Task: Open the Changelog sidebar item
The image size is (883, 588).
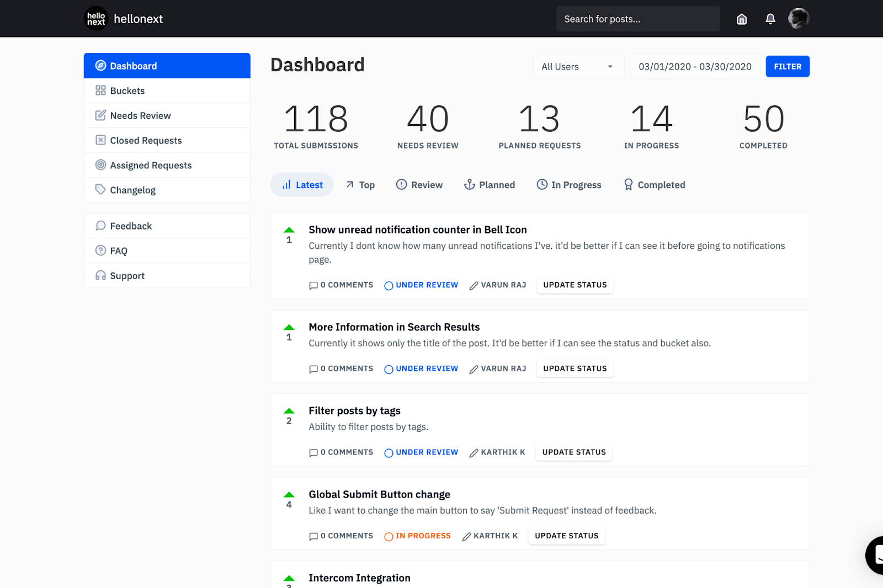Action: 132,190
